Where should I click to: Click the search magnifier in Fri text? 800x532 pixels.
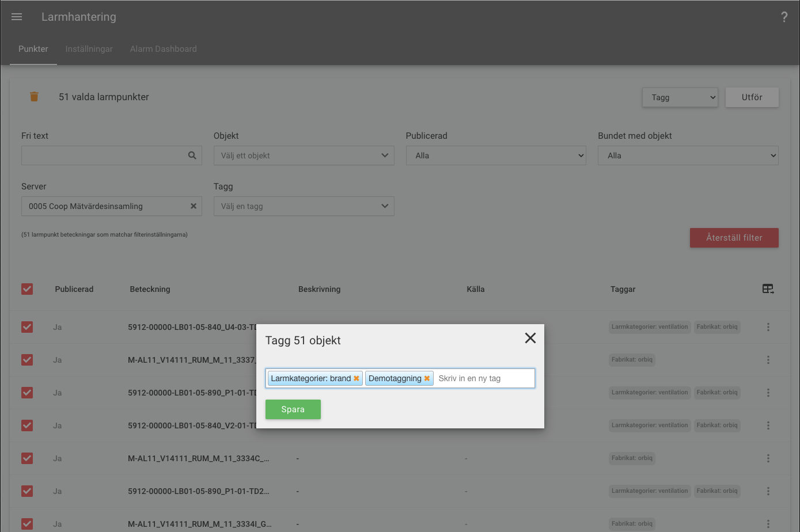click(192, 155)
